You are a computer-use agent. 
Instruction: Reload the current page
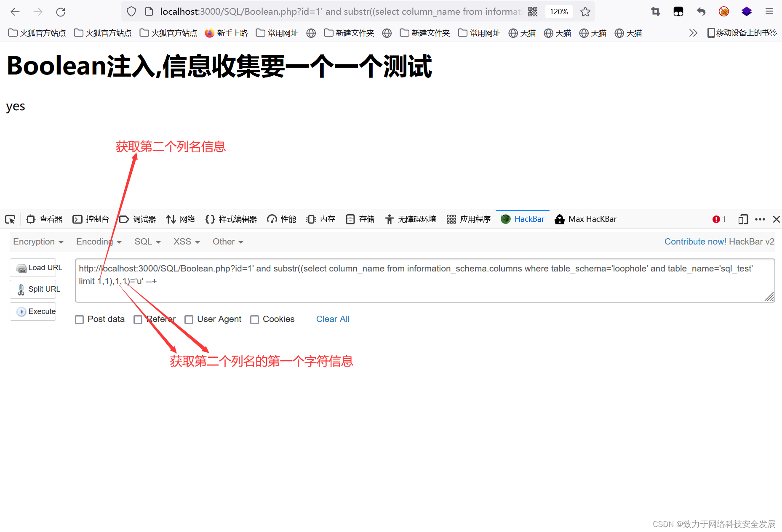point(61,12)
